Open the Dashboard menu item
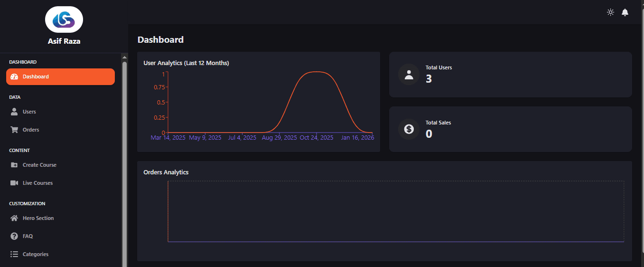Viewport: 644px width, 267px height. tap(60, 76)
